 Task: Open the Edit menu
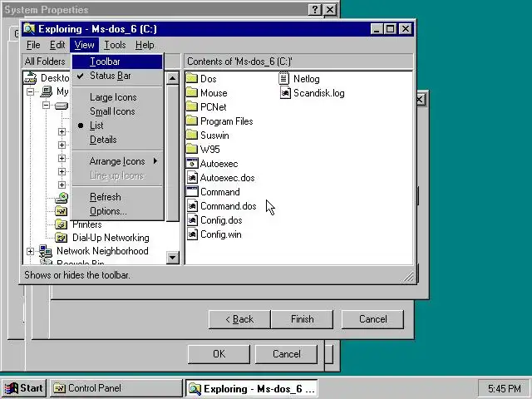[57, 45]
